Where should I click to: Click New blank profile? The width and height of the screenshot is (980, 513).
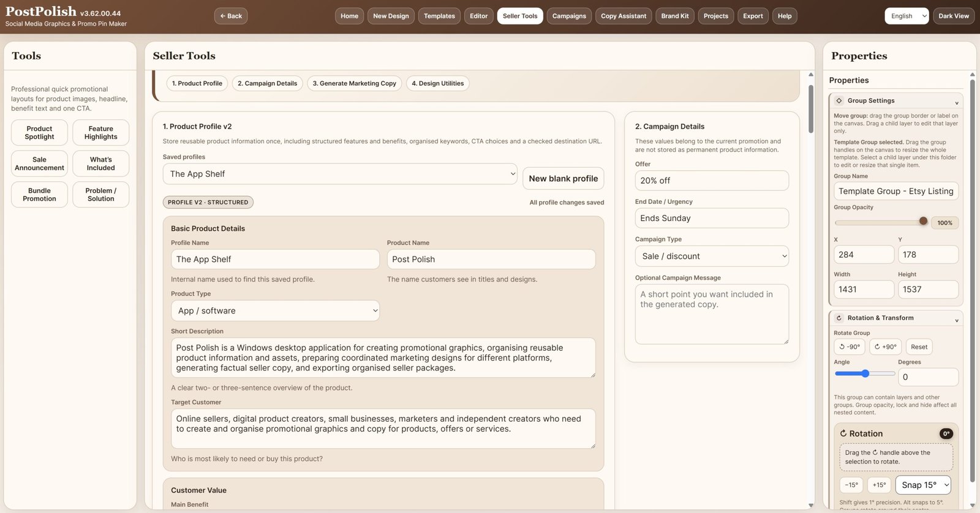tap(563, 178)
